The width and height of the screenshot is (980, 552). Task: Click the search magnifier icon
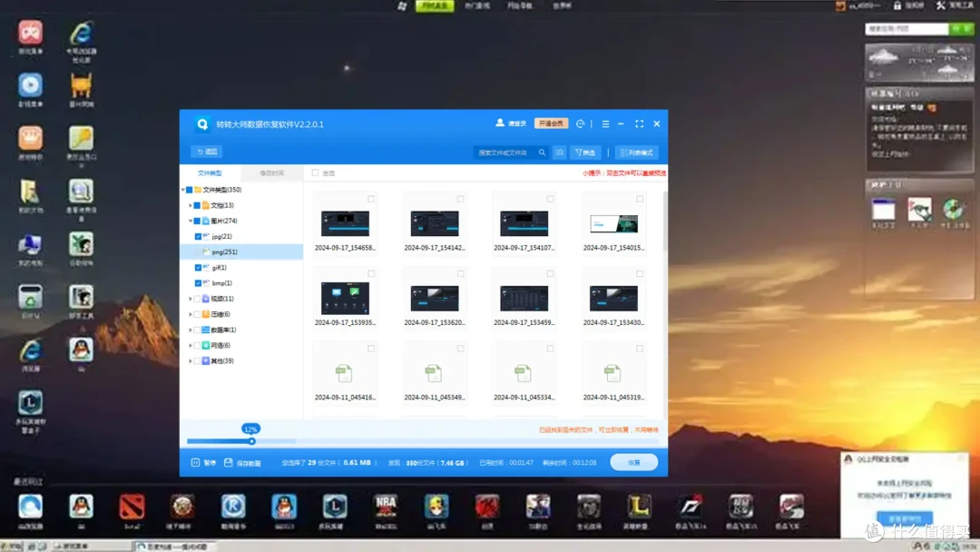click(542, 153)
